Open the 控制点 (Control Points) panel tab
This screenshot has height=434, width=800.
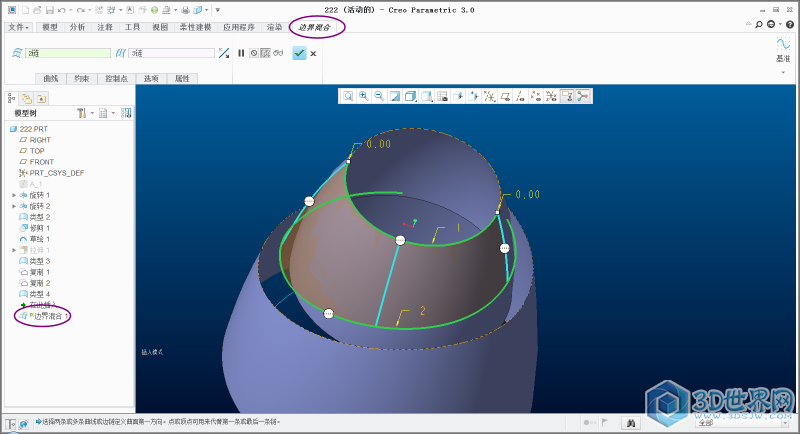coord(116,79)
